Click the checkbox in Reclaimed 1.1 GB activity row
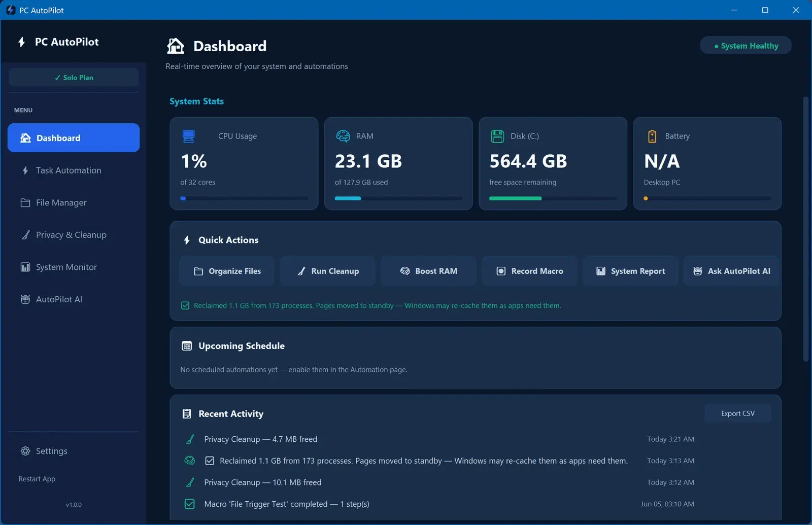Screen dimensions: 812x525 [x=210, y=461]
